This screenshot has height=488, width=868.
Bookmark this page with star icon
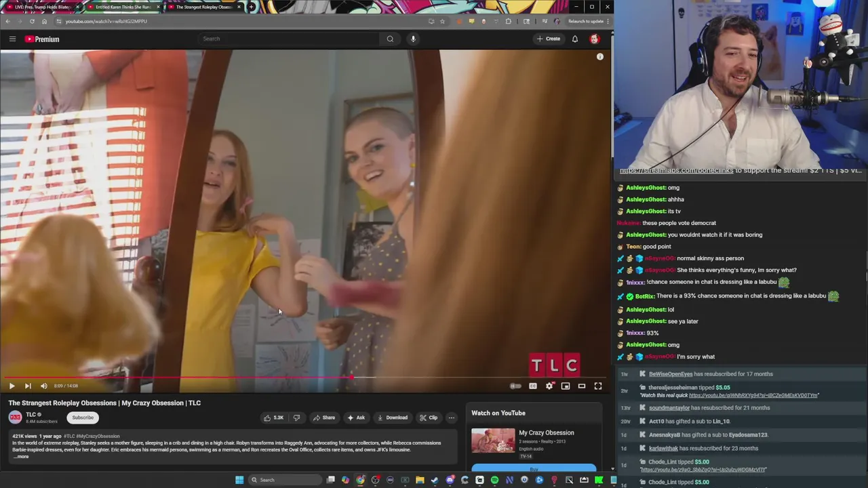[x=442, y=21]
